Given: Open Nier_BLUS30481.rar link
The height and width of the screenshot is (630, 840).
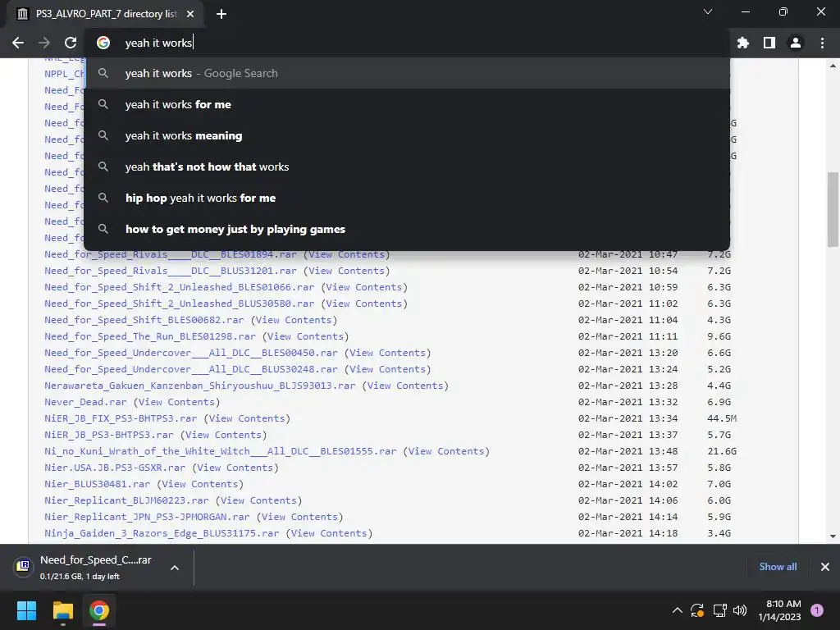Looking at the screenshot, I should tap(97, 484).
